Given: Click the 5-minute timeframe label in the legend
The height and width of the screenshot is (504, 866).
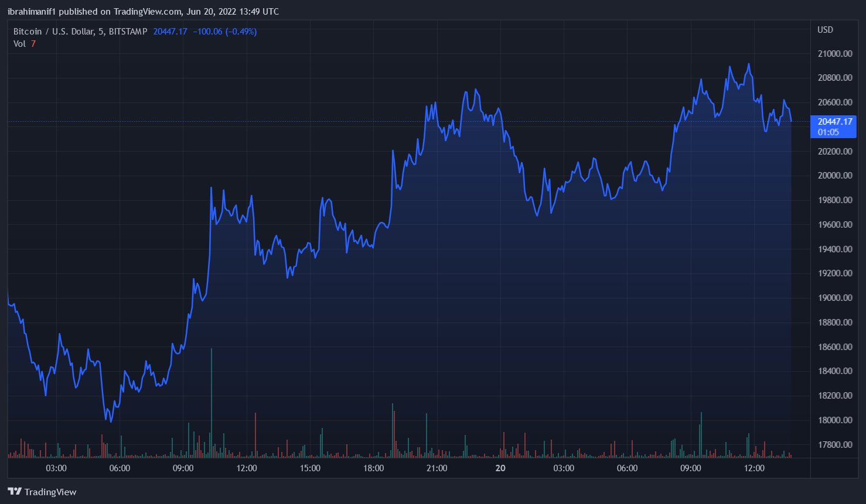Looking at the screenshot, I should pyautogui.click(x=102, y=31).
